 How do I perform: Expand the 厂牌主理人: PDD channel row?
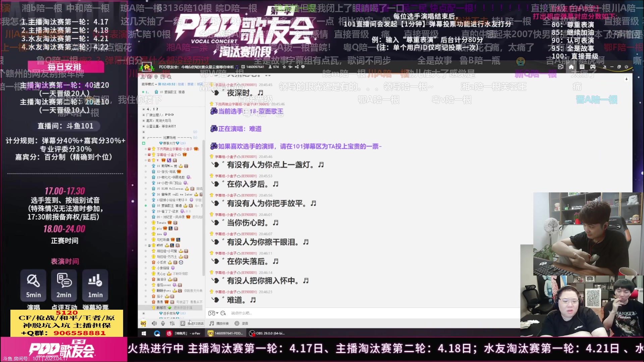click(x=159, y=115)
